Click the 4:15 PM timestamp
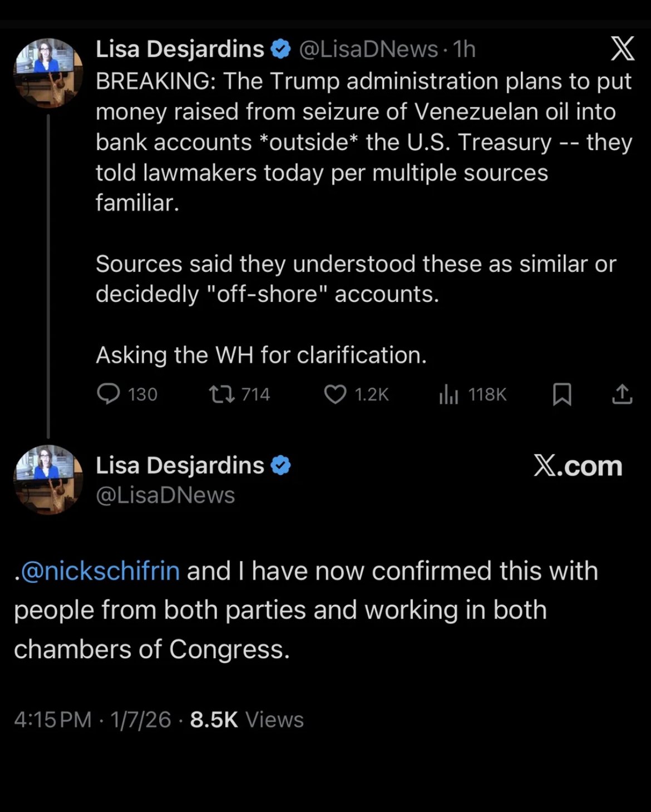This screenshot has height=812, width=651. pyautogui.click(x=52, y=720)
